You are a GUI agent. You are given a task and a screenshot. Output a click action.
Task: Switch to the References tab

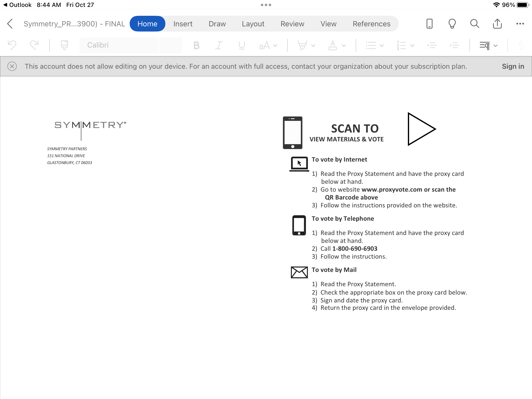(371, 24)
